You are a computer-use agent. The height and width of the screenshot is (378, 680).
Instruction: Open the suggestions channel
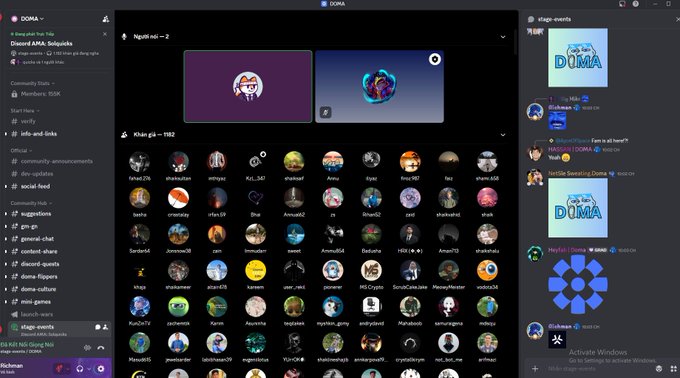coord(36,214)
